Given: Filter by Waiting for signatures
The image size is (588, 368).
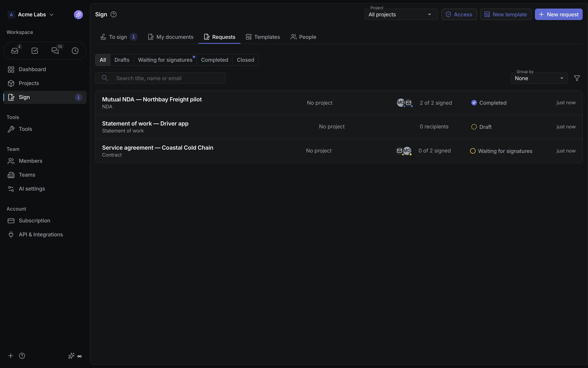Looking at the screenshot, I should pyautogui.click(x=165, y=60).
